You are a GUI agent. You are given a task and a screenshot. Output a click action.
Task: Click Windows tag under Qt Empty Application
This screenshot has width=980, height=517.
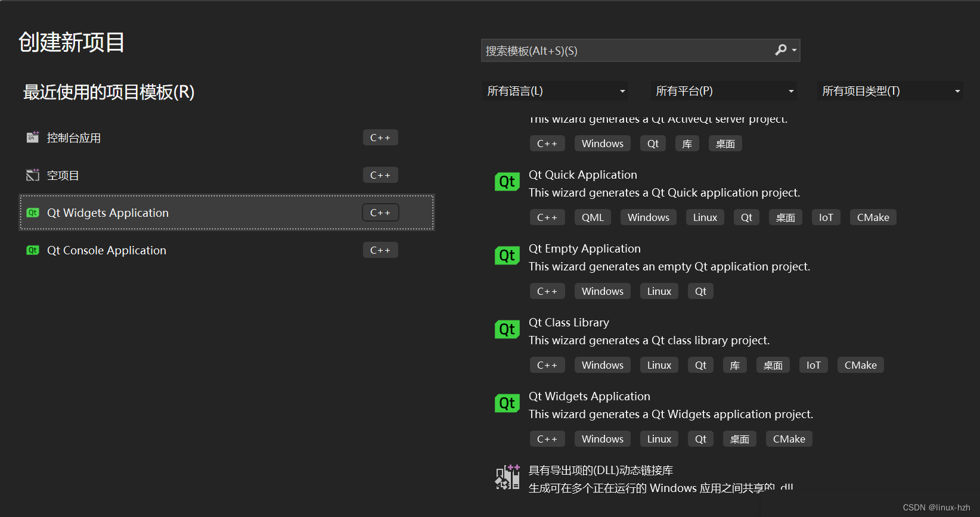coord(603,291)
